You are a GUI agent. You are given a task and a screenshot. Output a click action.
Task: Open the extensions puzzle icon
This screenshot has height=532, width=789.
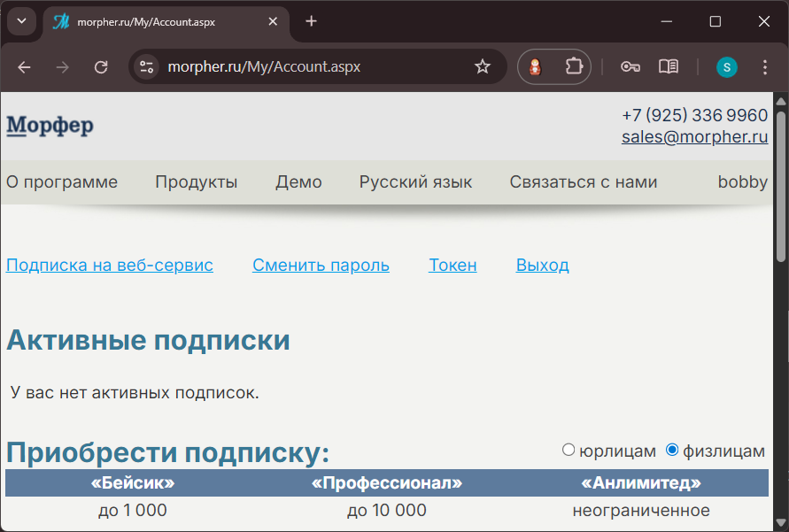coord(574,67)
